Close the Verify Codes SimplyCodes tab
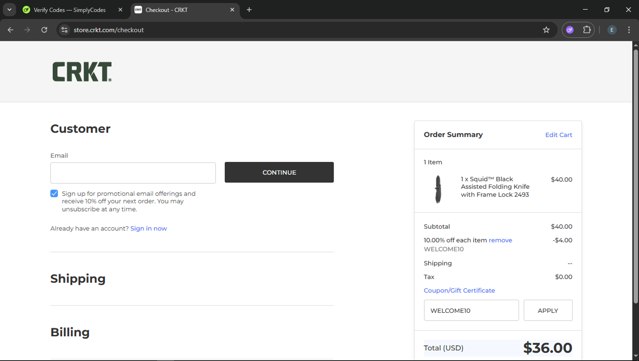Screen dimensions: 639x361 coord(120,10)
